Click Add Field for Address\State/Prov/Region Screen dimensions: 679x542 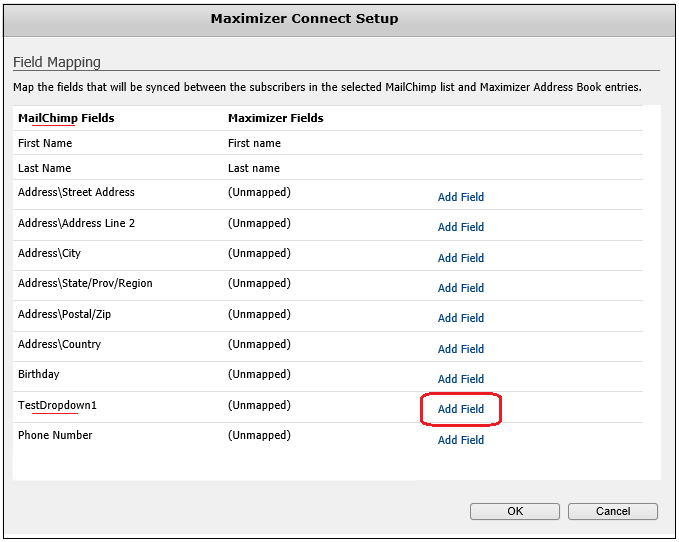pos(461,288)
